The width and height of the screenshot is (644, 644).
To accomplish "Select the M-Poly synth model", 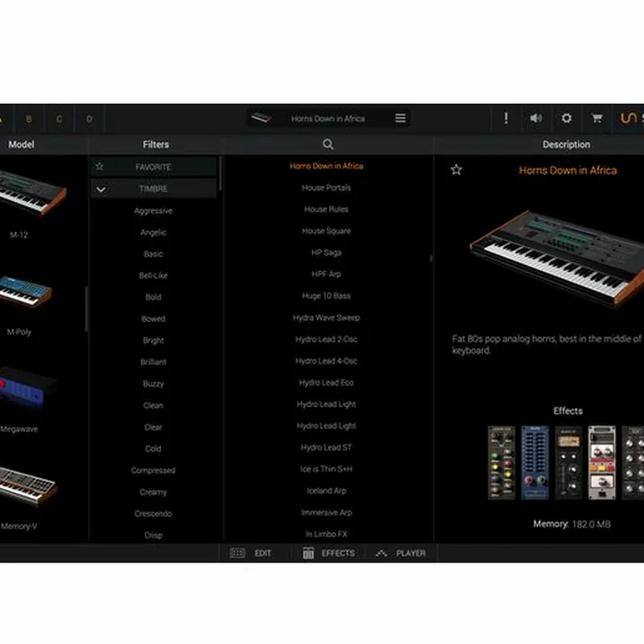I will point(25,292).
